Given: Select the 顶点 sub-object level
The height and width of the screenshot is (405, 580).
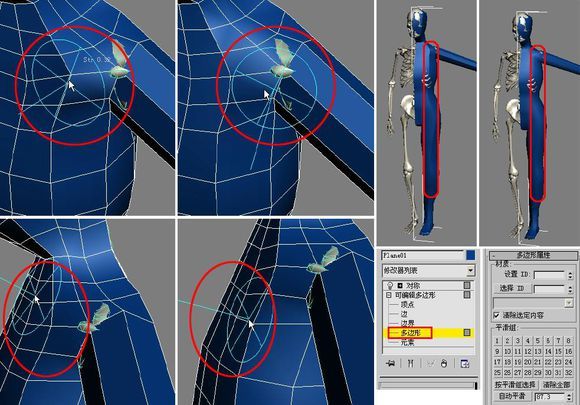Looking at the screenshot, I should 407,305.
